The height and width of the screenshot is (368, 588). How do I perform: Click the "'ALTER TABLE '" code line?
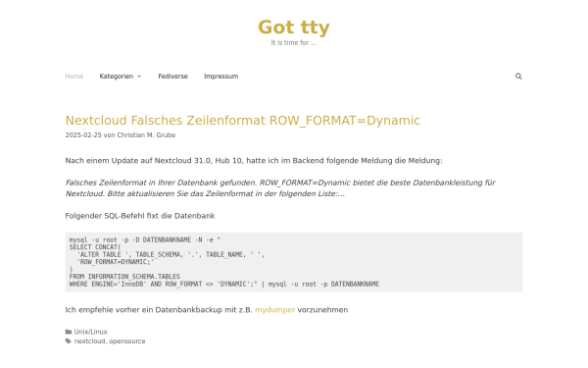point(171,254)
